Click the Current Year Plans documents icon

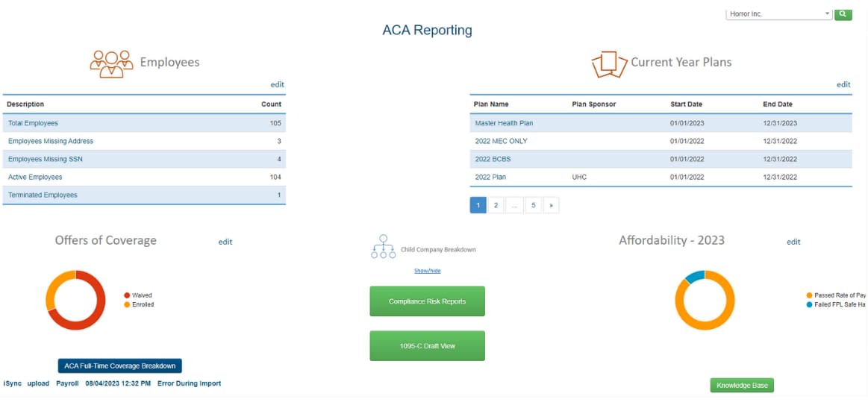point(609,64)
